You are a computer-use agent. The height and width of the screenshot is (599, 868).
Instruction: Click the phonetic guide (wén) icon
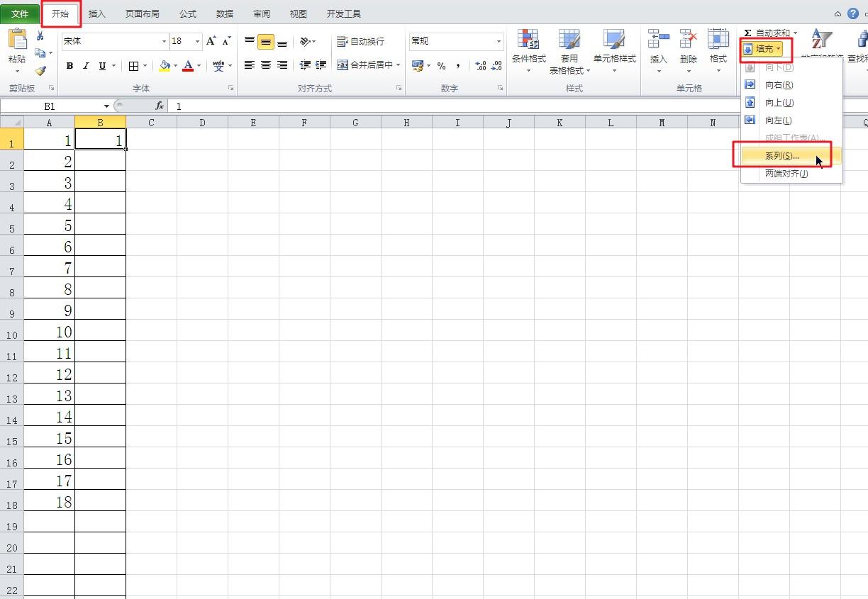coord(218,66)
